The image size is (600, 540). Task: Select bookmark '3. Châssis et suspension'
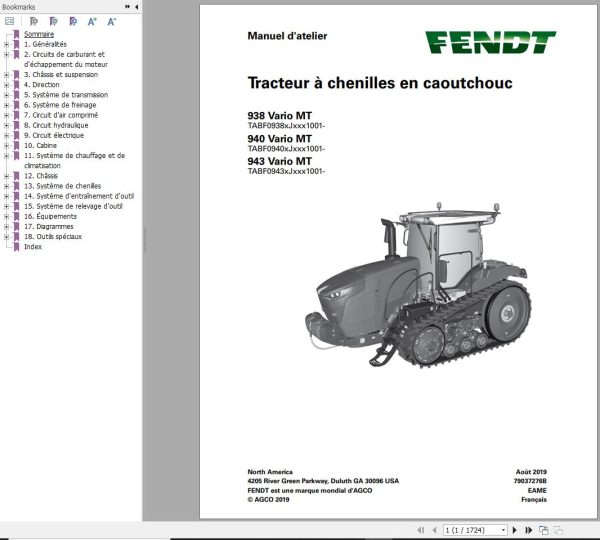61,75
